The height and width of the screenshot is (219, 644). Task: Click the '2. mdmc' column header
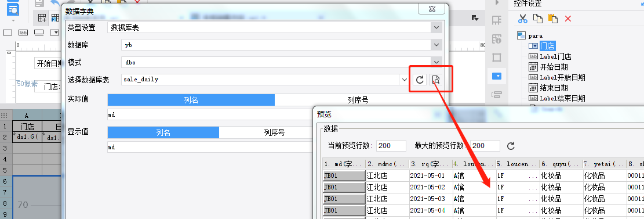[388, 164]
